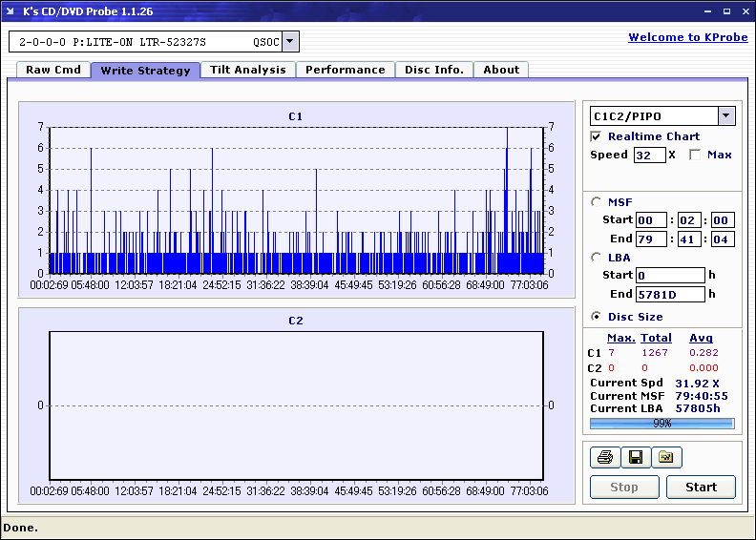Click the 99% scan progress bar

[661, 423]
